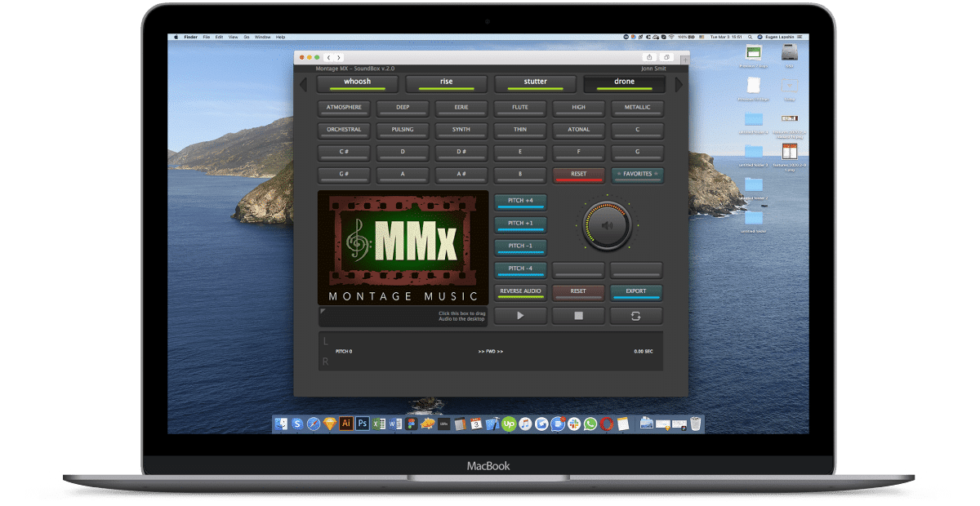Click the play button in SoundBox
Screen dimensions: 980x506
520,316
